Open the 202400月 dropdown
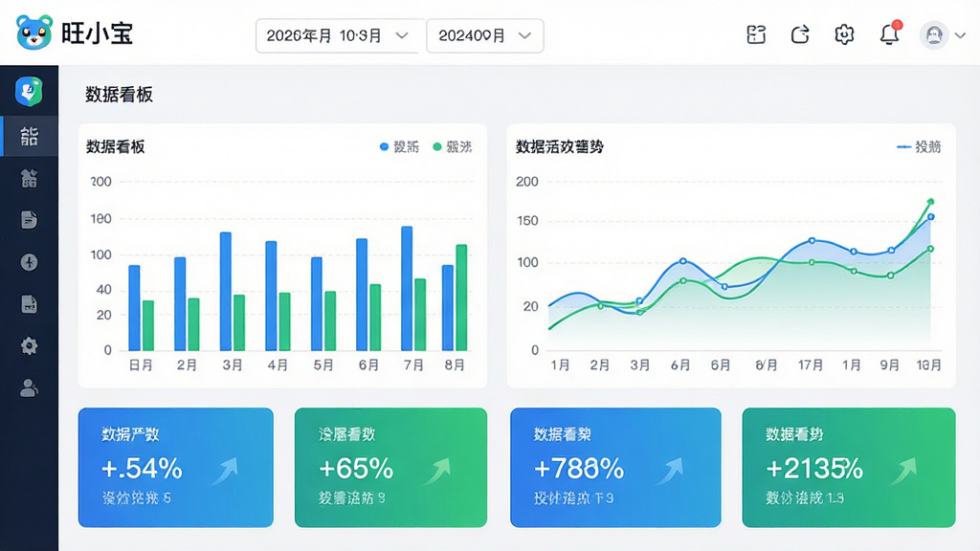This screenshot has width=980, height=551. [x=485, y=35]
